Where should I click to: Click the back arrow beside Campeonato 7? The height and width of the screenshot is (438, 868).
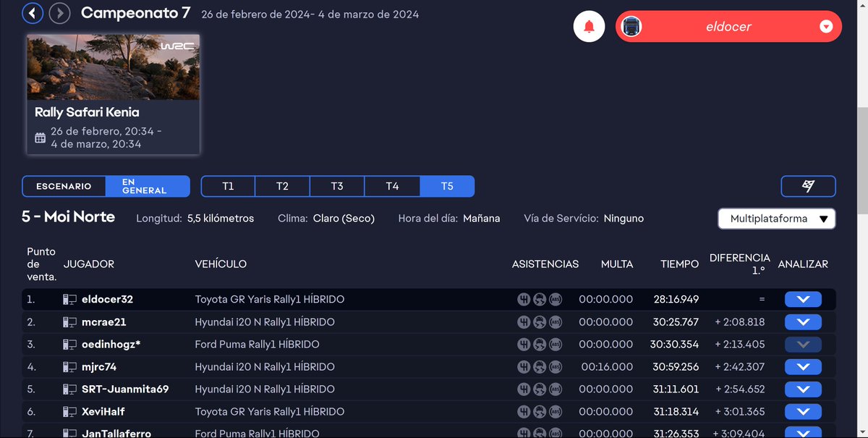32,13
